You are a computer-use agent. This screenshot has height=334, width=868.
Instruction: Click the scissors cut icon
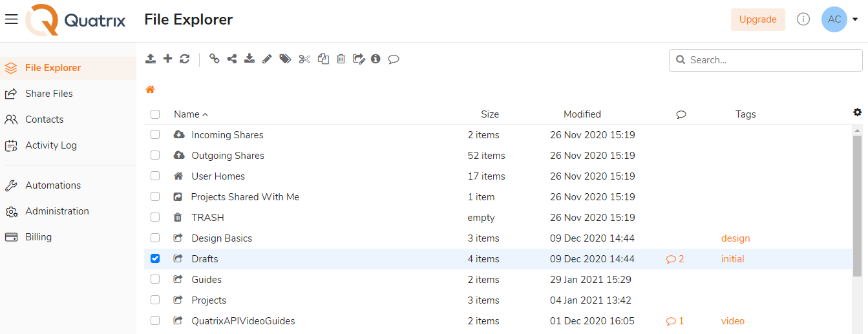pyautogui.click(x=304, y=59)
